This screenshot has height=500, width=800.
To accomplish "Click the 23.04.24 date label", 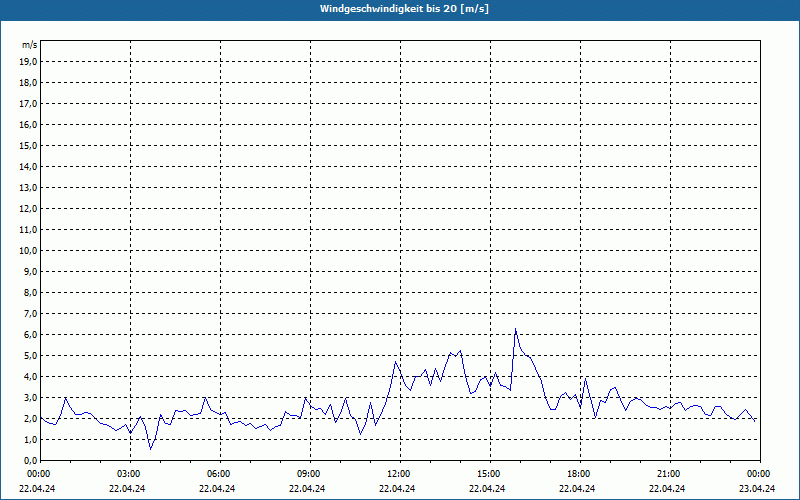I will pyautogui.click(x=757, y=489).
